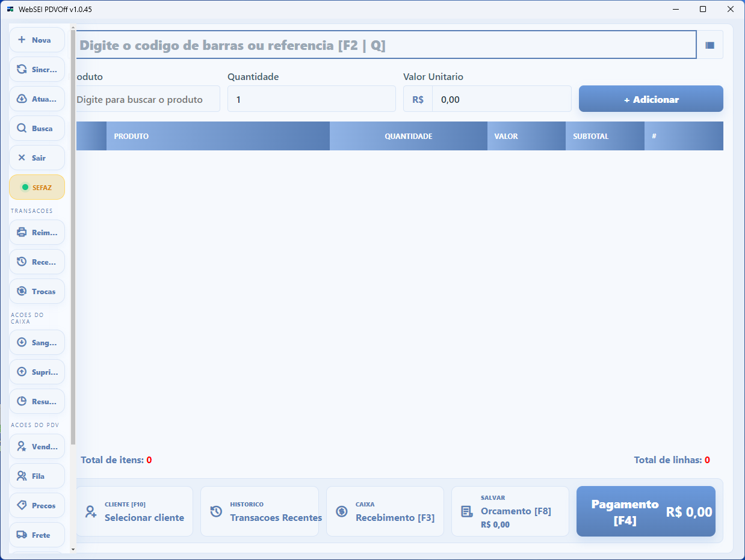
Task: Click the Atualizar download icon
Action: coord(22,99)
